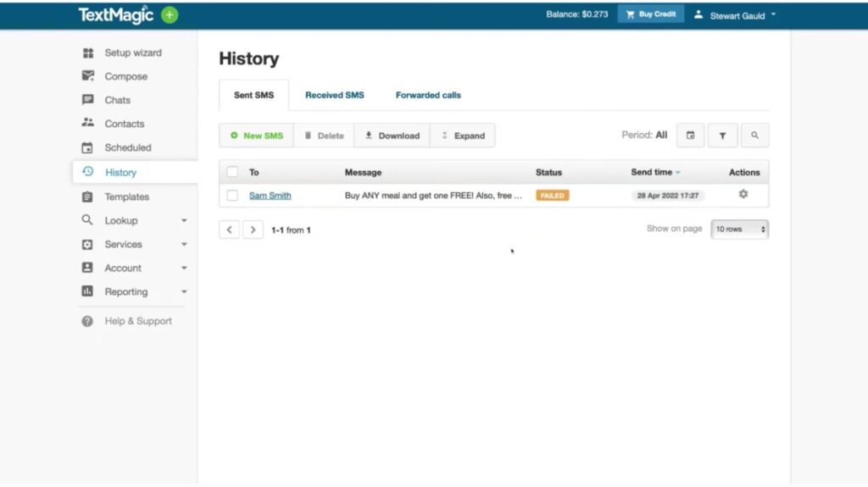Switch to the Received SMS tab

pyautogui.click(x=334, y=95)
